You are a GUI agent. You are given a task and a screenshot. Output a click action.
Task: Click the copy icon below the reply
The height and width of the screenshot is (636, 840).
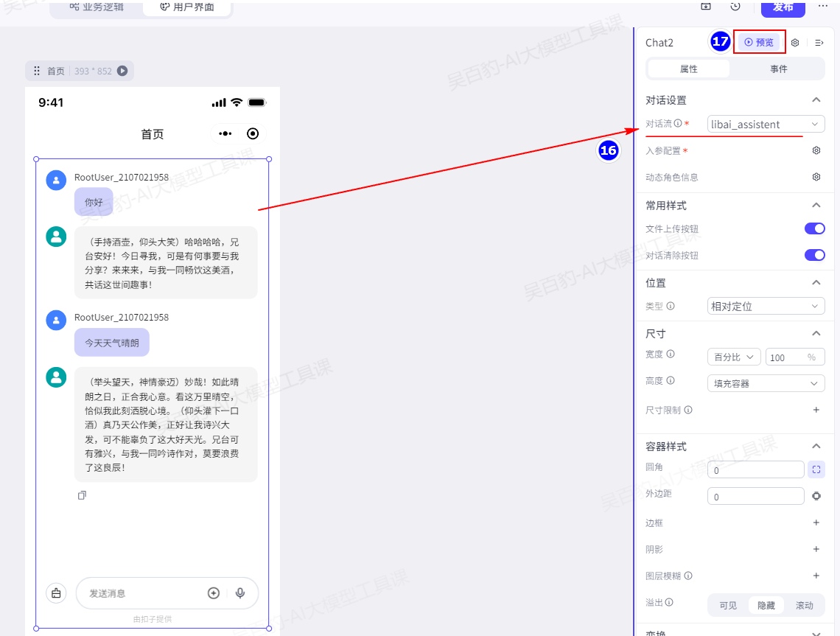pos(82,495)
